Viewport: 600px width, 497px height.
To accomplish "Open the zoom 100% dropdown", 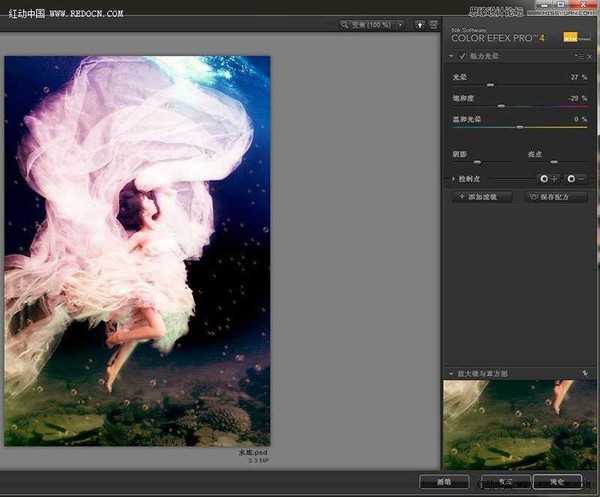I will tap(372, 23).
